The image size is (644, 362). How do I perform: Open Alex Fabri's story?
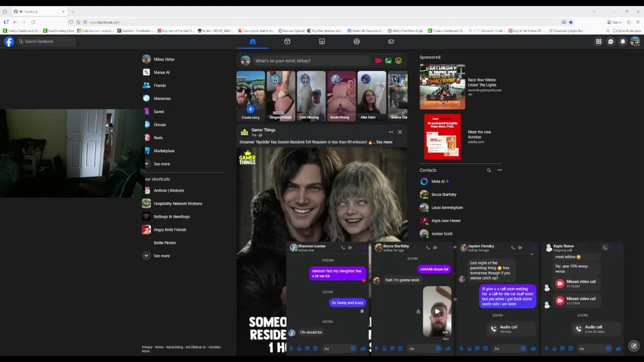click(x=371, y=96)
